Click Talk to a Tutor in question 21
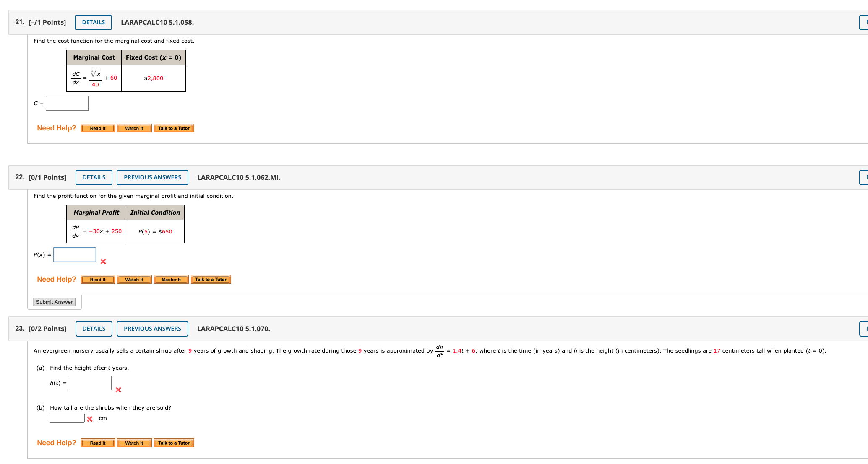 coord(174,129)
